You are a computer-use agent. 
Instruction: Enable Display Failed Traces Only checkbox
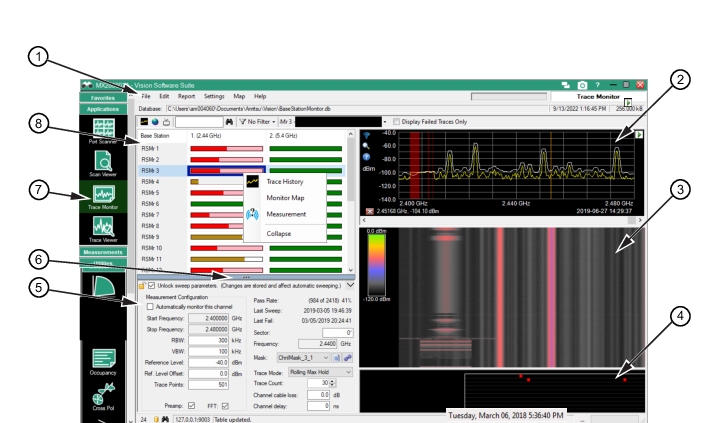pos(396,121)
